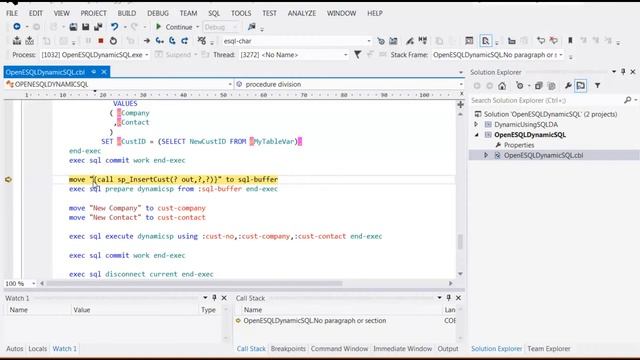Expand the OpenESQLDynamicSQL.cbl file node
This screenshot has height=360, width=640.
[486, 155]
